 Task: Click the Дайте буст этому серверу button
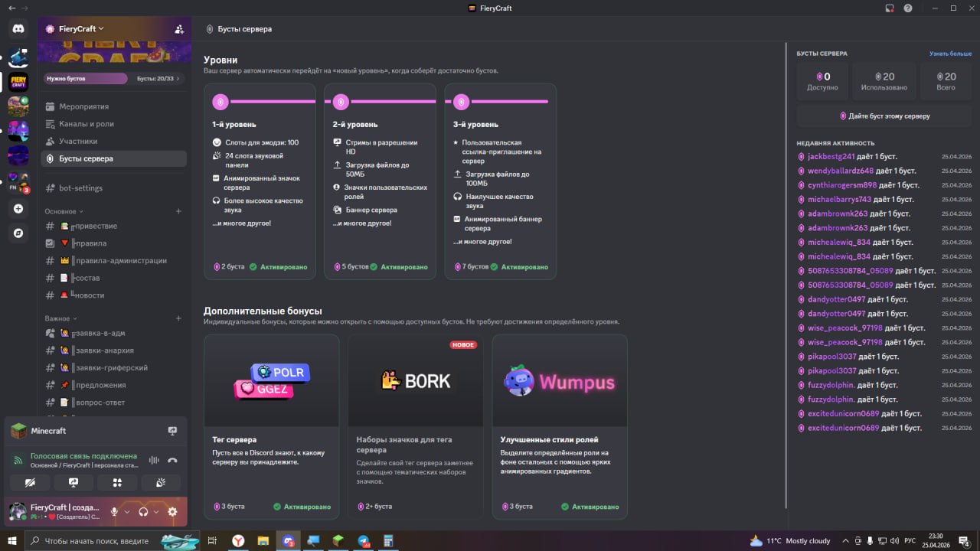coord(884,116)
